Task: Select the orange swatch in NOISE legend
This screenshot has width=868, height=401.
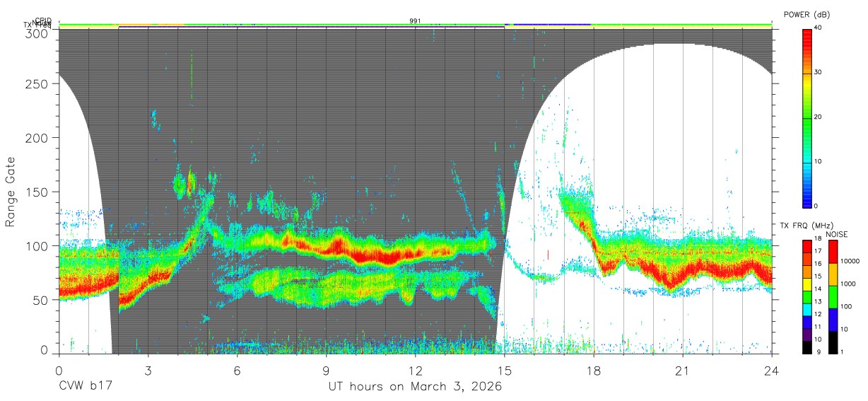Action: coord(833,273)
